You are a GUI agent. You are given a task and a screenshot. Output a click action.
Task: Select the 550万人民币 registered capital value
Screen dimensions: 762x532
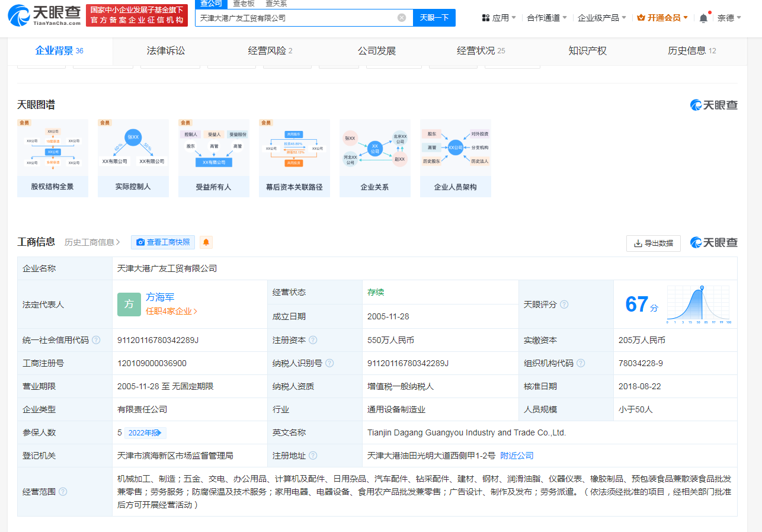click(390, 340)
